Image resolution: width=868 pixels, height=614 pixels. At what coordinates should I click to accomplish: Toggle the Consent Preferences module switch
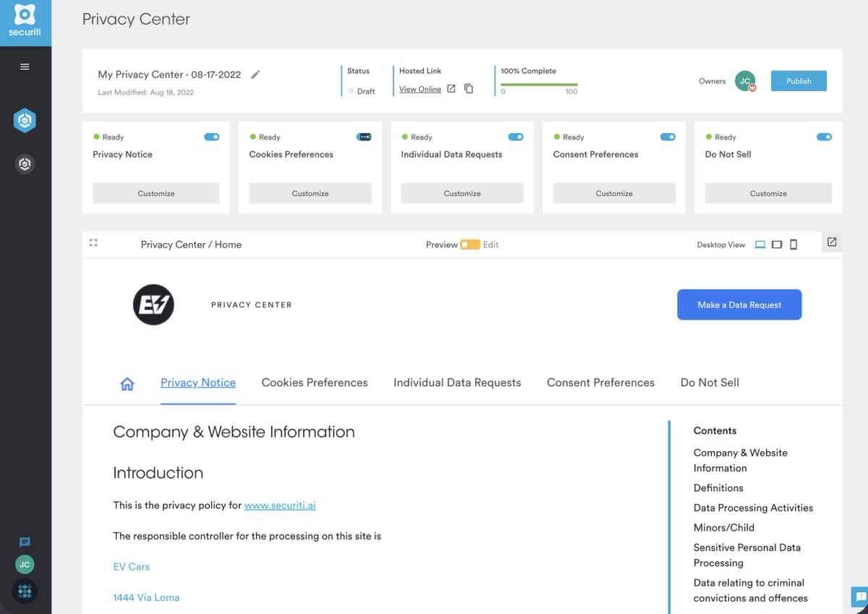click(668, 137)
